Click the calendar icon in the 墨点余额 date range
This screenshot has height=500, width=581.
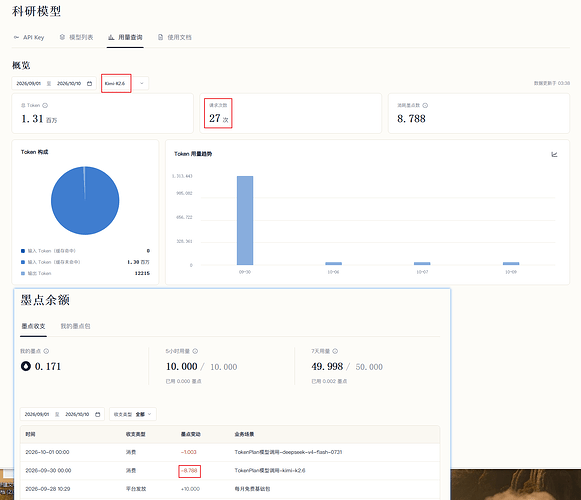click(x=97, y=414)
